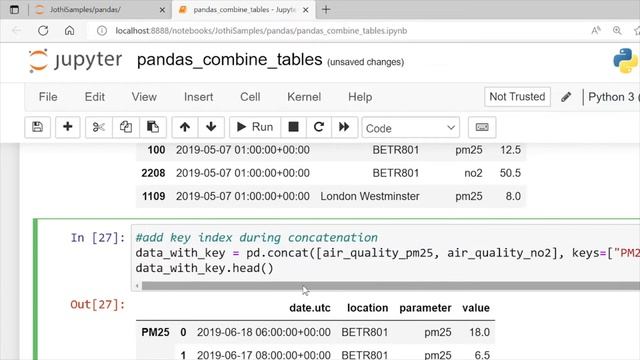640x360 pixels.
Task: Open the File menu
Action: pos(48,97)
